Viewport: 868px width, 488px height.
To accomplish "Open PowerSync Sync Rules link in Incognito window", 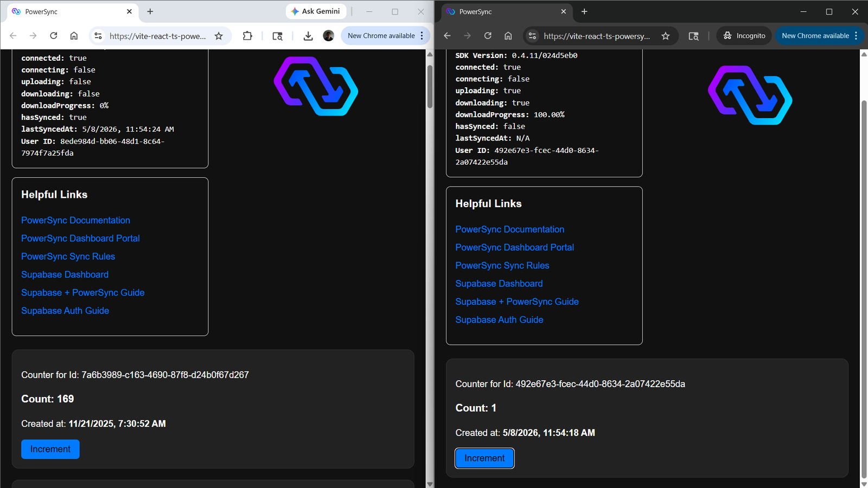I will click(502, 266).
